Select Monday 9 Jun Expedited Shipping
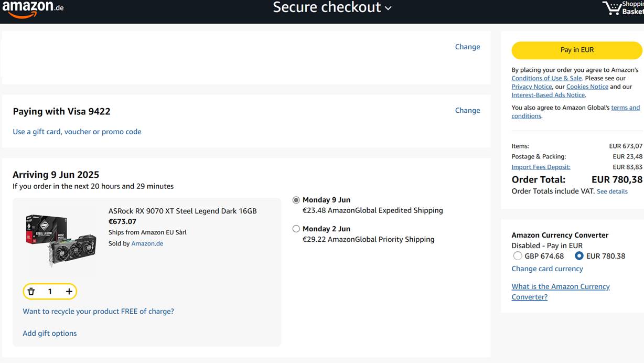 click(x=296, y=200)
